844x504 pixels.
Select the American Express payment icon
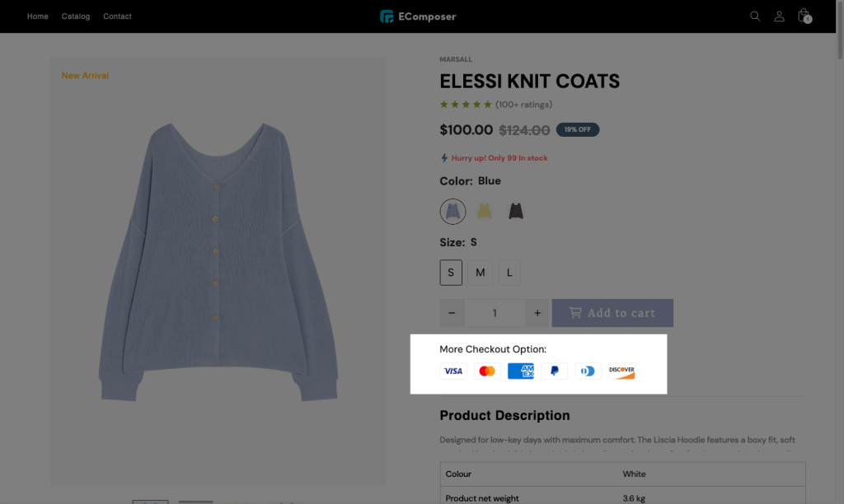pyautogui.click(x=521, y=371)
